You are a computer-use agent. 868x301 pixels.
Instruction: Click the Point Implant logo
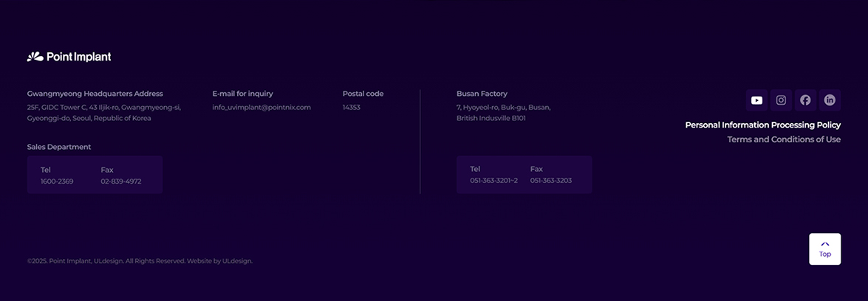69,57
